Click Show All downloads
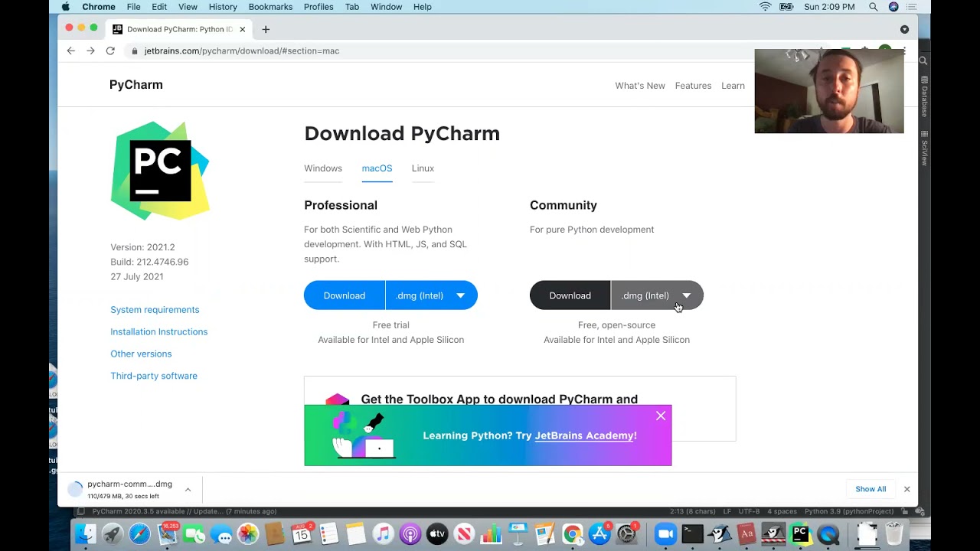This screenshot has width=980, height=551. [871, 489]
